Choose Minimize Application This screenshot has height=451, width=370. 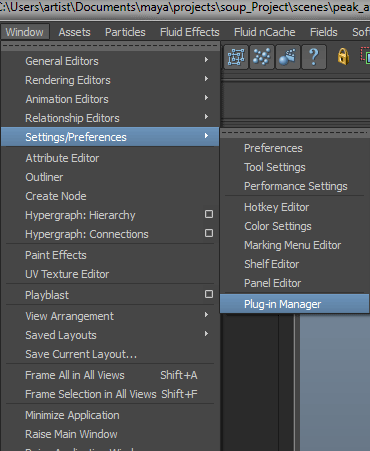click(110, 415)
